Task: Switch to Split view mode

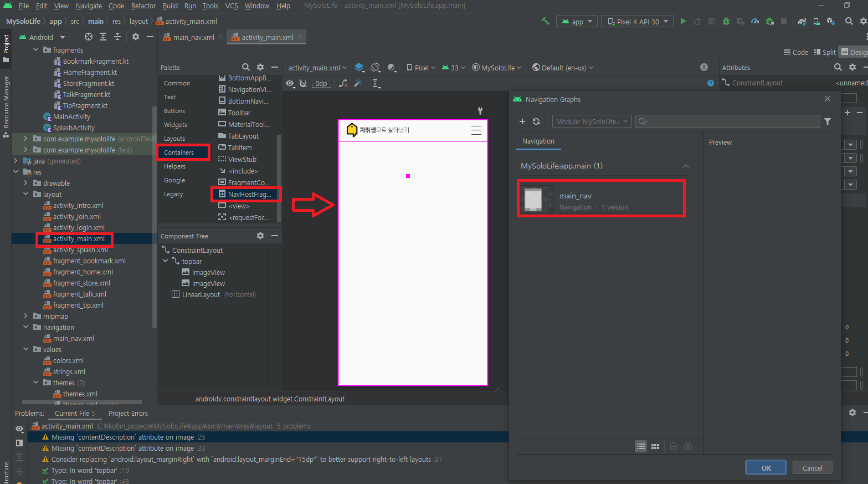Action: click(x=825, y=52)
